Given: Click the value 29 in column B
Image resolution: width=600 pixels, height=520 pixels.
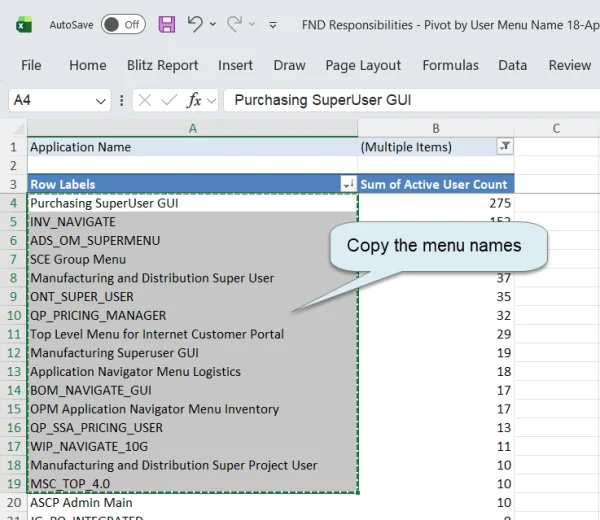Looking at the screenshot, I should (x=504, y=334).
